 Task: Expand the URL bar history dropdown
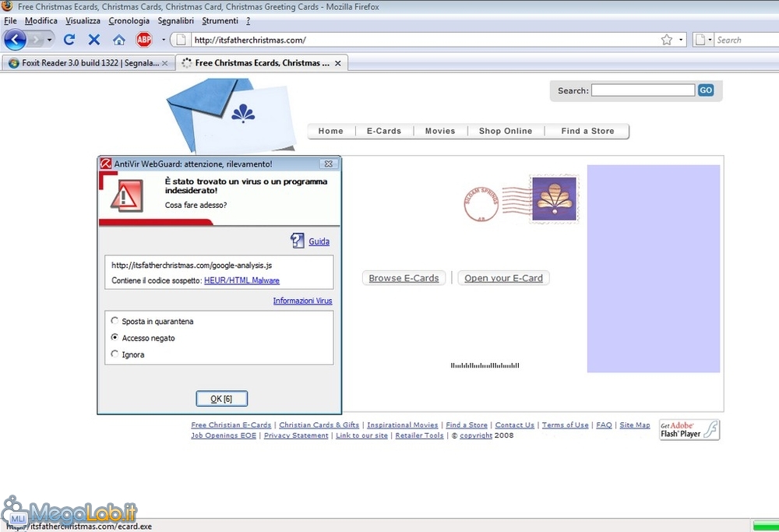[x=681, y=40]
